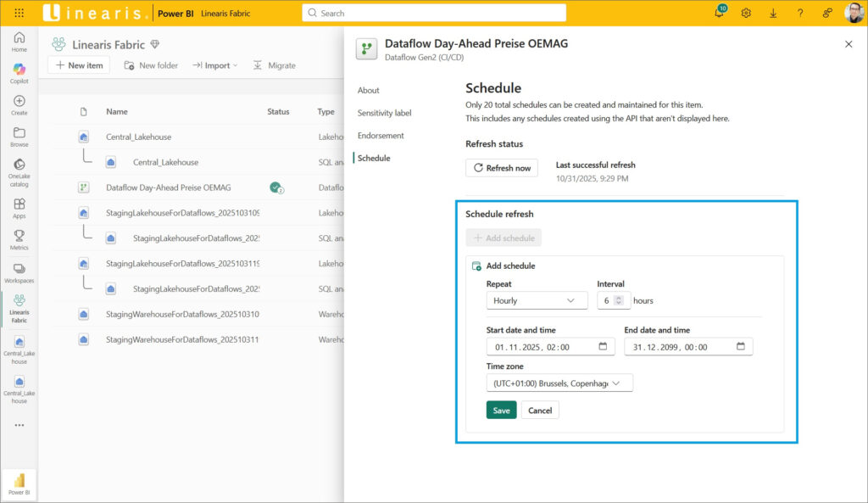This screenshot has height=503, width=868.
Task: Open the Time zone dropdown
Action: point(559,383)
